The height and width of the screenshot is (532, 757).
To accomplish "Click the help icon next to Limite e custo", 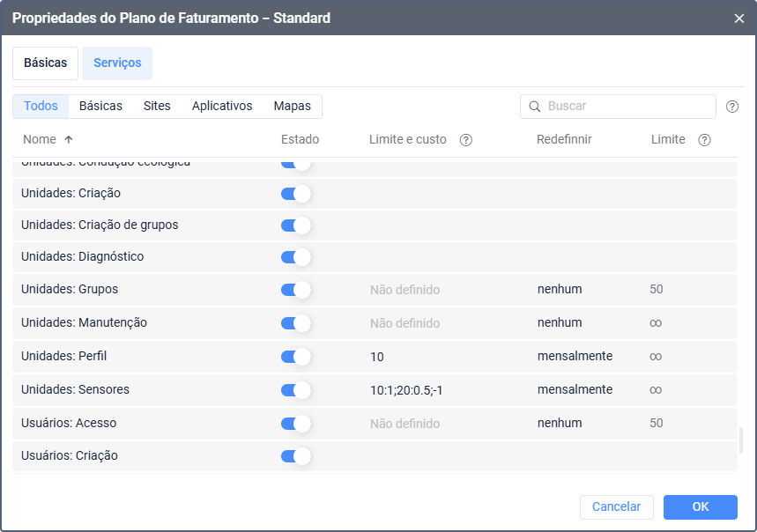I will [x=466, y=140].
